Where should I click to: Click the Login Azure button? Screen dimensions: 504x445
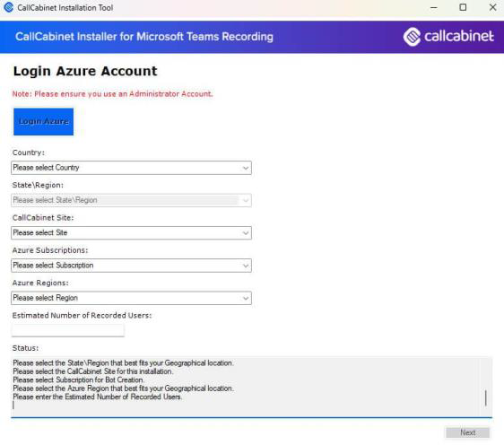tap(43, 121)
